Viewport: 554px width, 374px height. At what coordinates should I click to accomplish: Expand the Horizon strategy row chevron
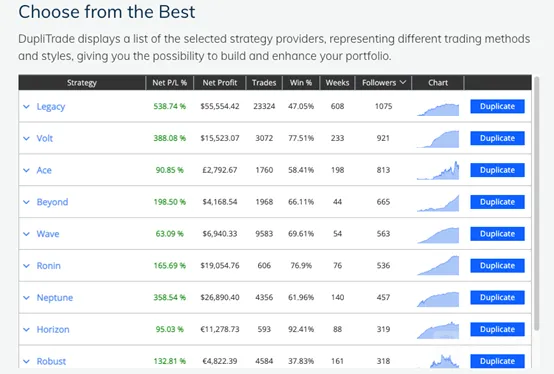click(x=26, y=330)
